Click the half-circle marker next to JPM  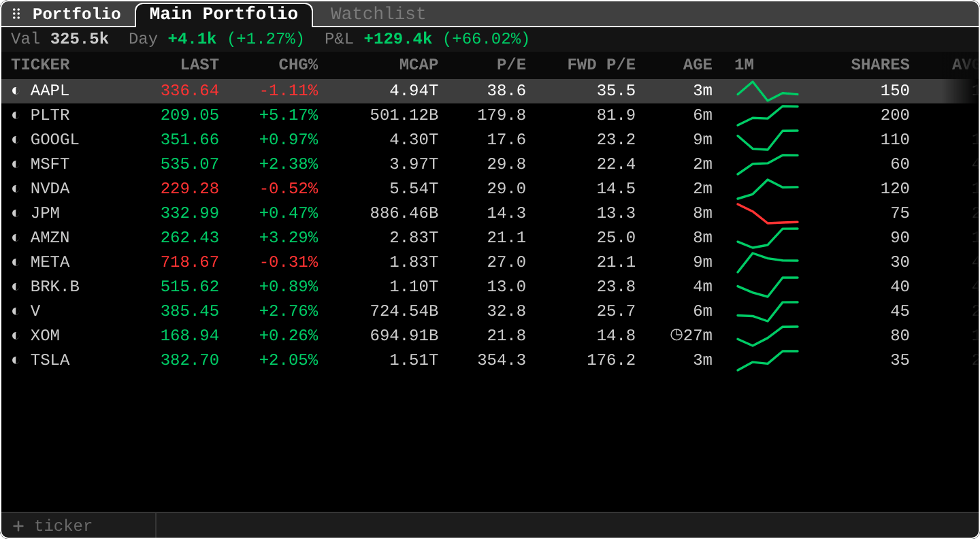[x=16, y=213]
